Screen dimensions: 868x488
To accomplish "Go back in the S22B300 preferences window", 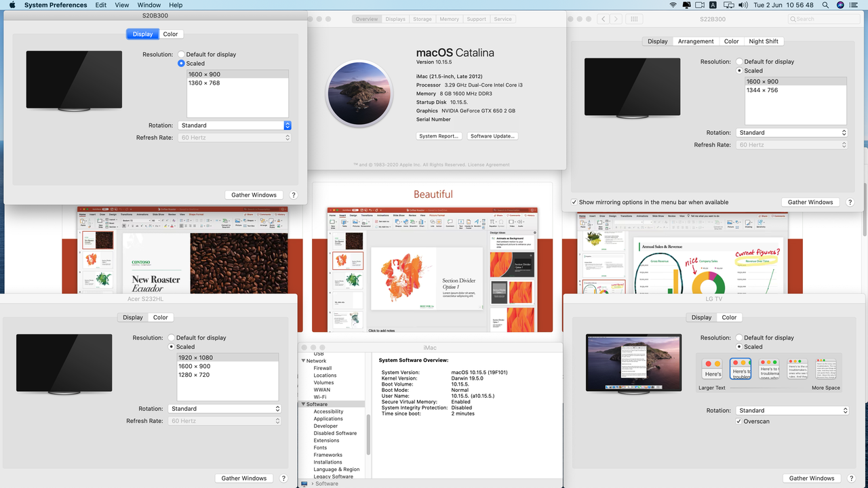I will (x=604, y=19).
